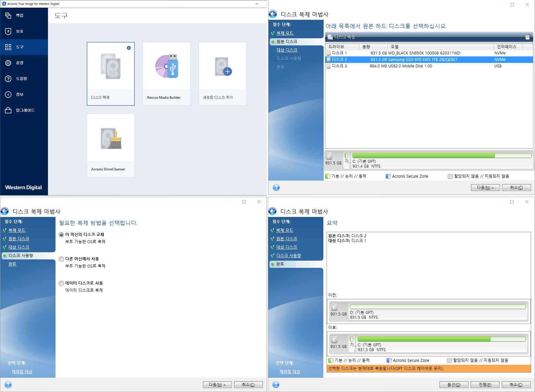The width and height of the screenshot is (535, 392).
Task: Click help icon in source disk wizard
Action: tap(276, 187)
